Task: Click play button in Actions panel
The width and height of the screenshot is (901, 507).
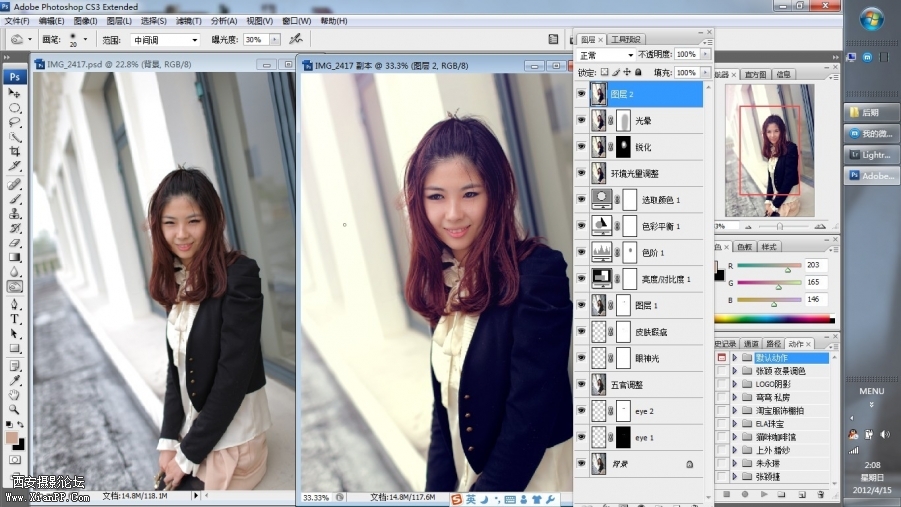Action: tap(764, 494)
